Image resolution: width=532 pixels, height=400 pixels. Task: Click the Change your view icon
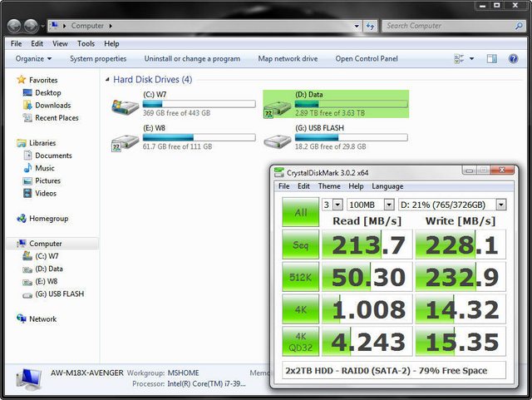[x=459, y=59]
